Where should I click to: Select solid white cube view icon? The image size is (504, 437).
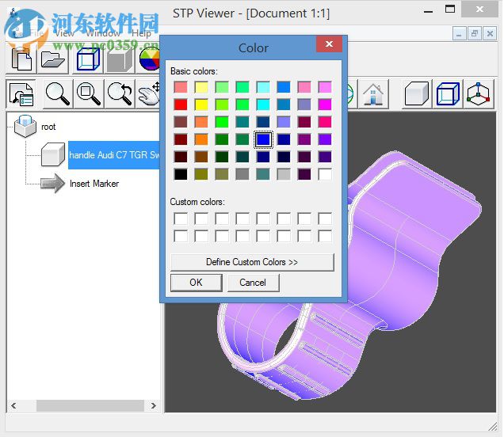tap(417, 94)
